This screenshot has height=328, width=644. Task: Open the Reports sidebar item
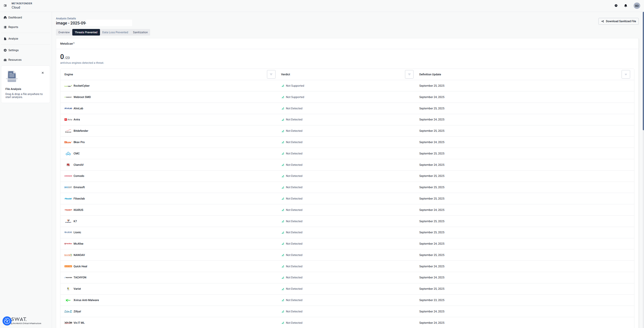13,27
